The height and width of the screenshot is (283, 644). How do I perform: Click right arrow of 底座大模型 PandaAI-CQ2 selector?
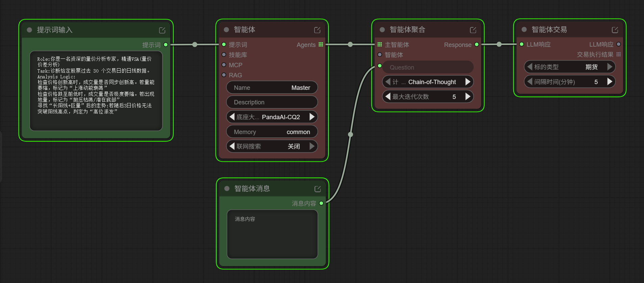(312, 117)
